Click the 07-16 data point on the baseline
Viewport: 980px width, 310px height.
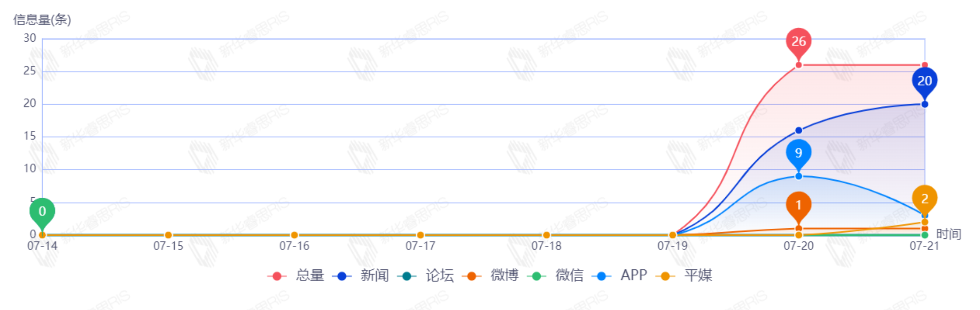pyautogui.click(x=294, y=235)
